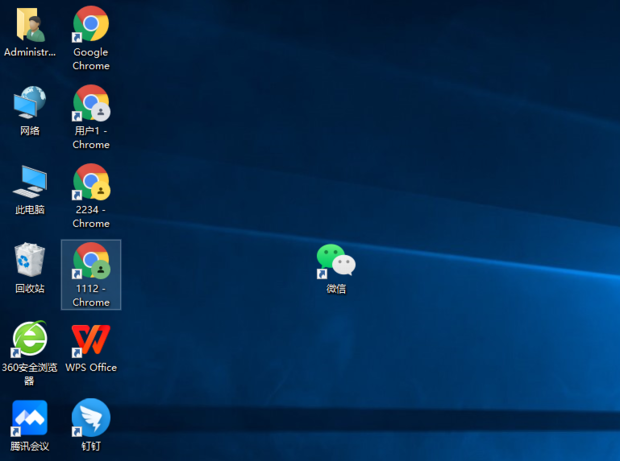Select the 2234 - Chrome shortcut icon

91,181
